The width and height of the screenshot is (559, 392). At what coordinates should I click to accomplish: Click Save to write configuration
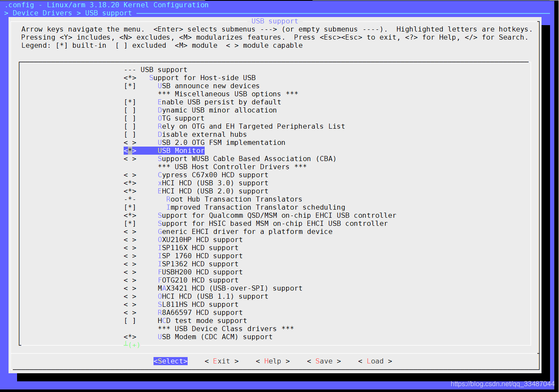click(x=324, y=361)
